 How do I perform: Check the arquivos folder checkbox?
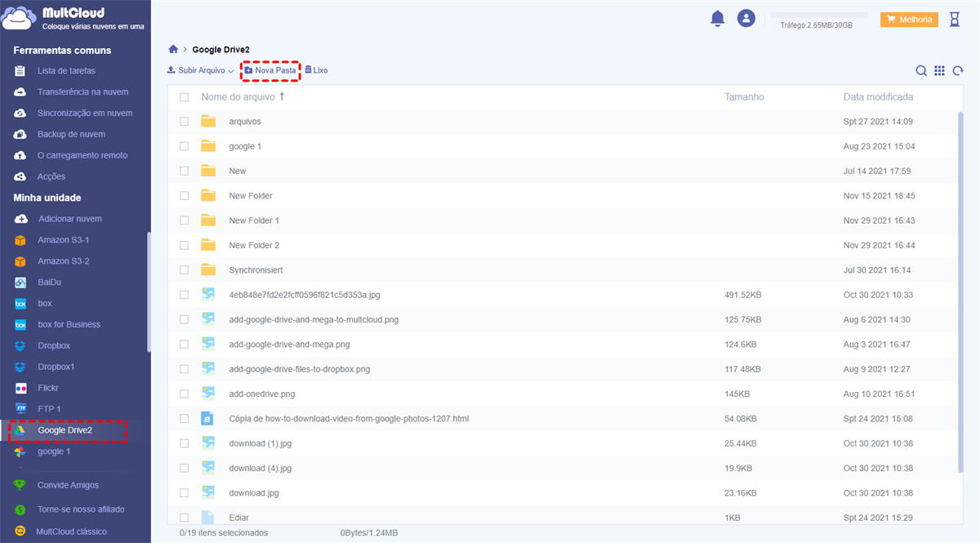point(184,122)
